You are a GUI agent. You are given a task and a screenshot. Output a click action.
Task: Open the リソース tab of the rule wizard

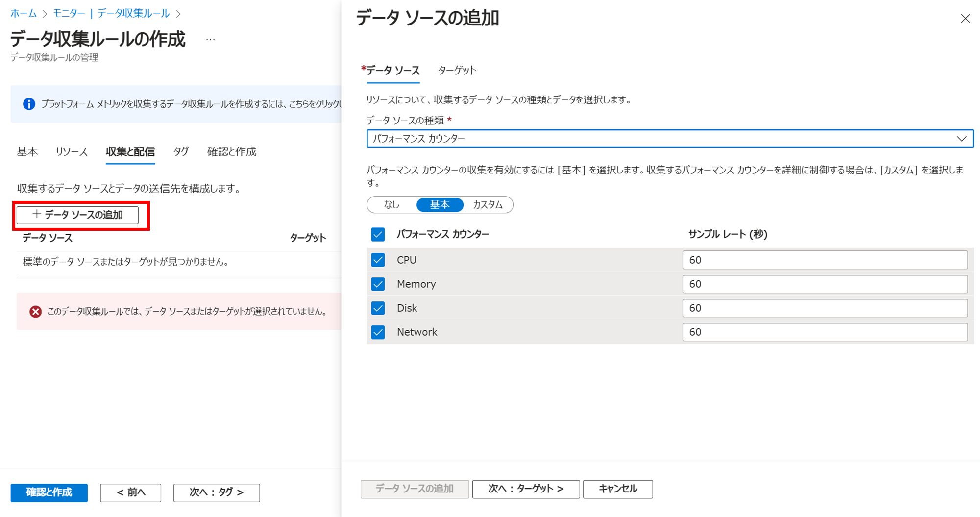coord(72,152)
